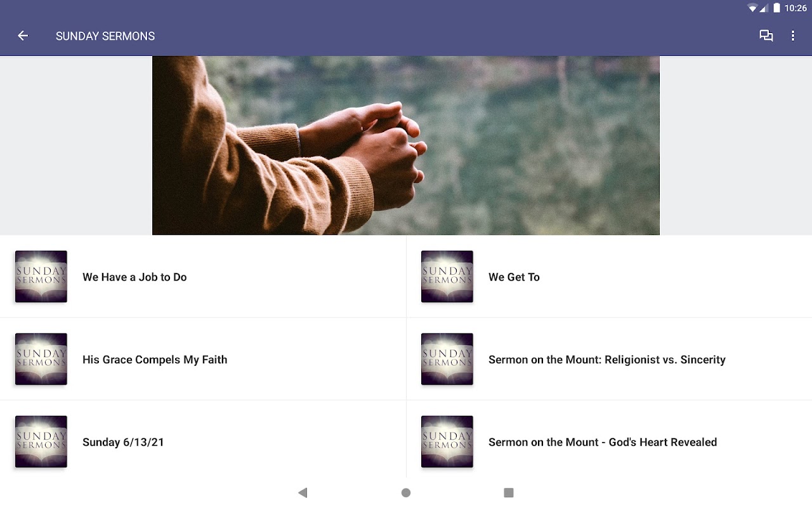Click the praying hands banner image
The width and height of the screenshot is (812, 508).
406,145
